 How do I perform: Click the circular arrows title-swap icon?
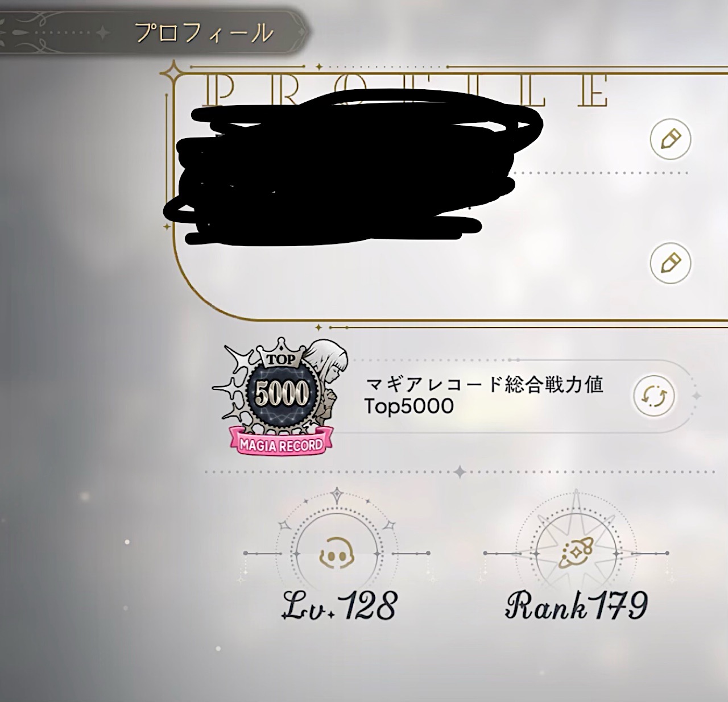654,396
